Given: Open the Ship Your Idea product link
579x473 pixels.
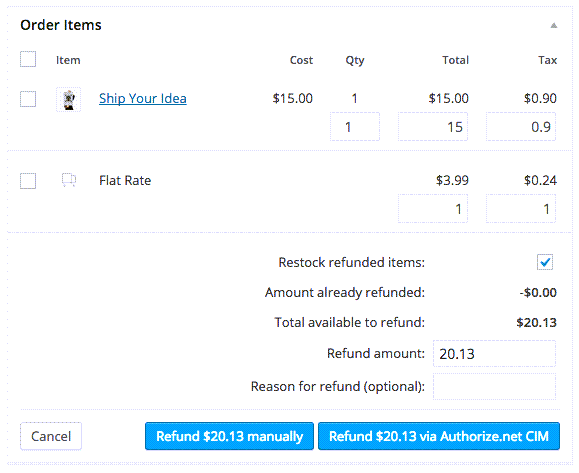Looking at the screenshot, I should click(143, 99).
